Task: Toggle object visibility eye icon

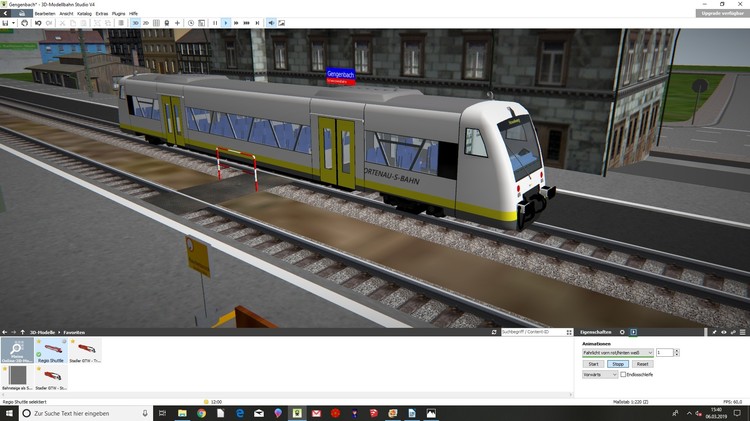Action: [724, 332]
